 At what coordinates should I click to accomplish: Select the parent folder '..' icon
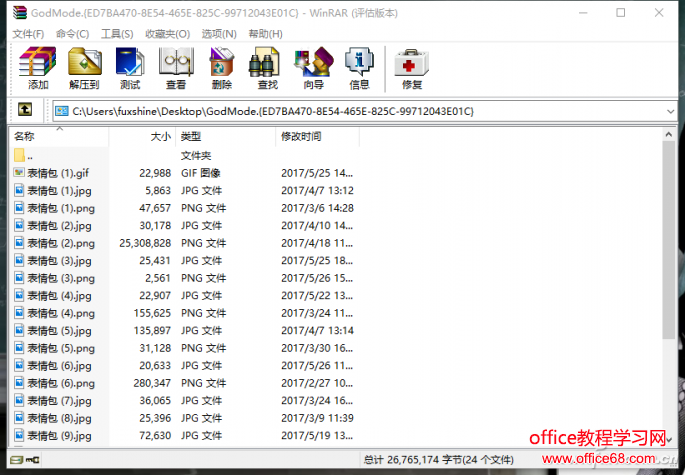click(19, 155)
